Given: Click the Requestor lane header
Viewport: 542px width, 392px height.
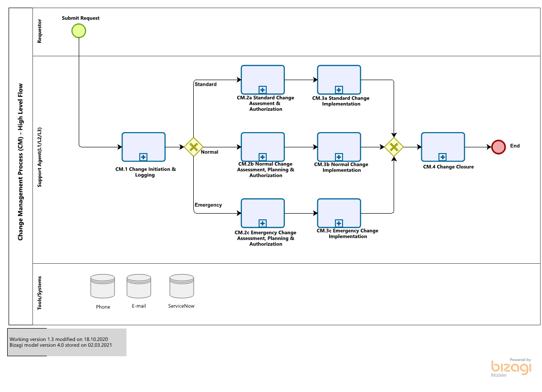Looking at the screenshot, I should point(40,31).
